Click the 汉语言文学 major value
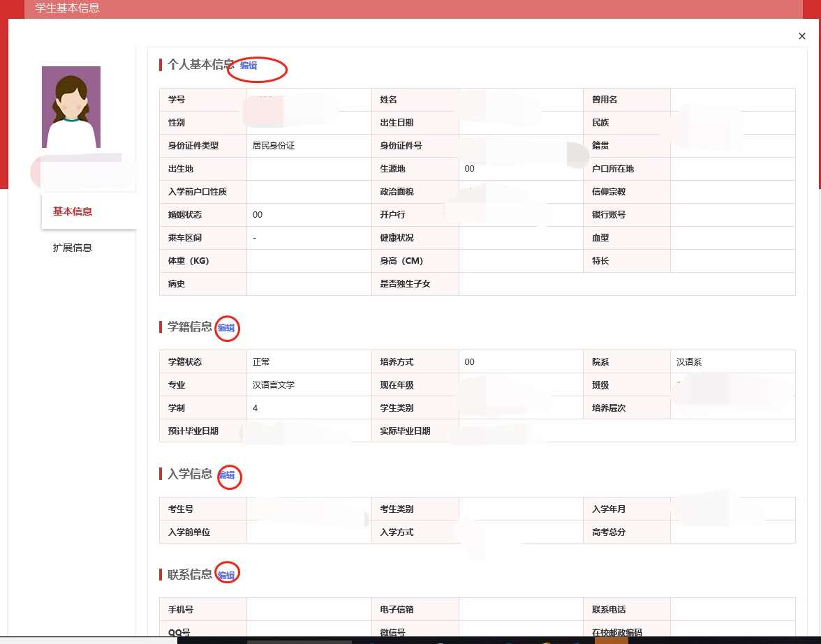This screenshot has width=821, height=644. pyautogui.click(x=274, y=385)
